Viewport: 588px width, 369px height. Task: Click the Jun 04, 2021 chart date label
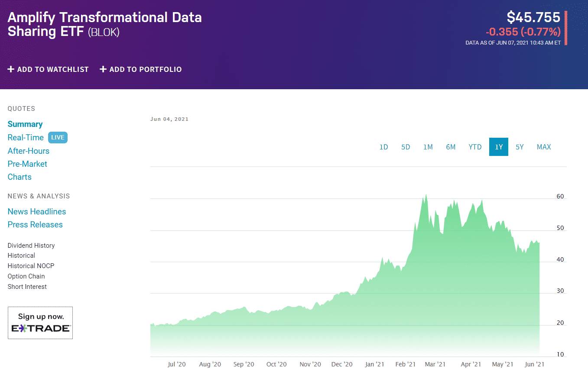point(169,119)
